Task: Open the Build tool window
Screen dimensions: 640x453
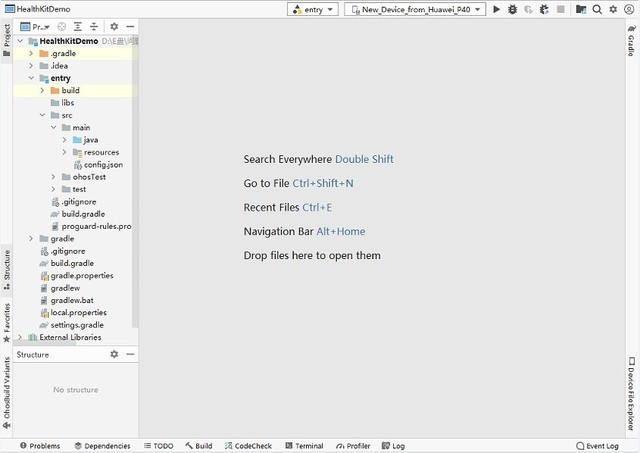Action: tap(199, 446)
